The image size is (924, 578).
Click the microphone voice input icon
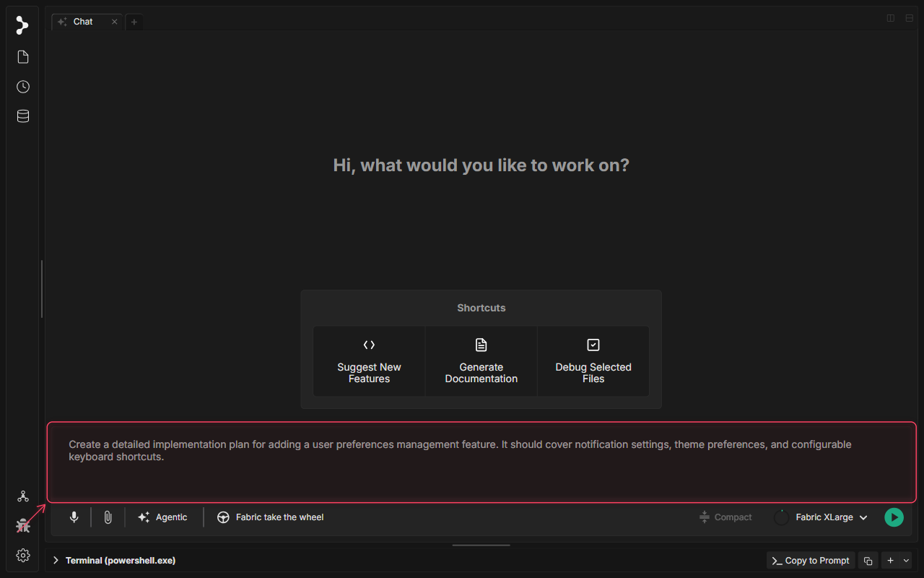click(x=74, y=517)
